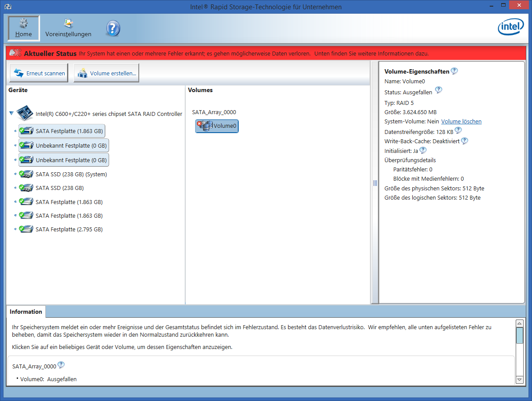Select SATA Festplatte (2.795 GB)
532x401 pixels.
61,229
